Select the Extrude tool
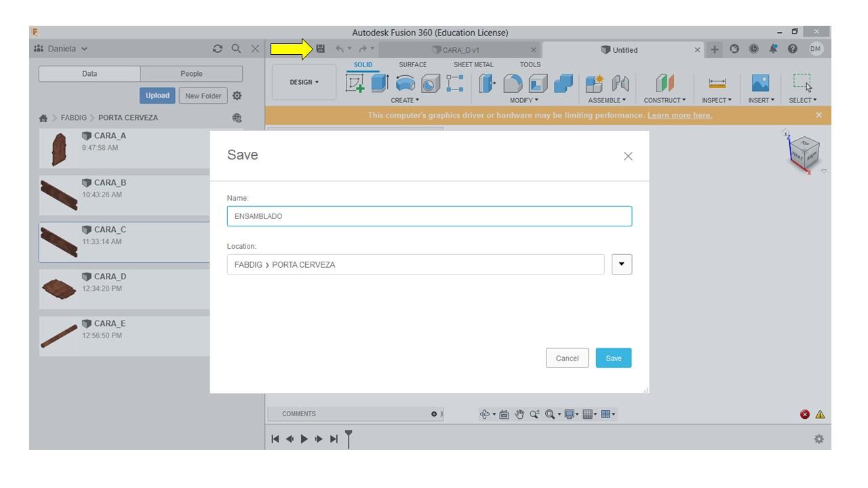 click(x=379, y=83)
